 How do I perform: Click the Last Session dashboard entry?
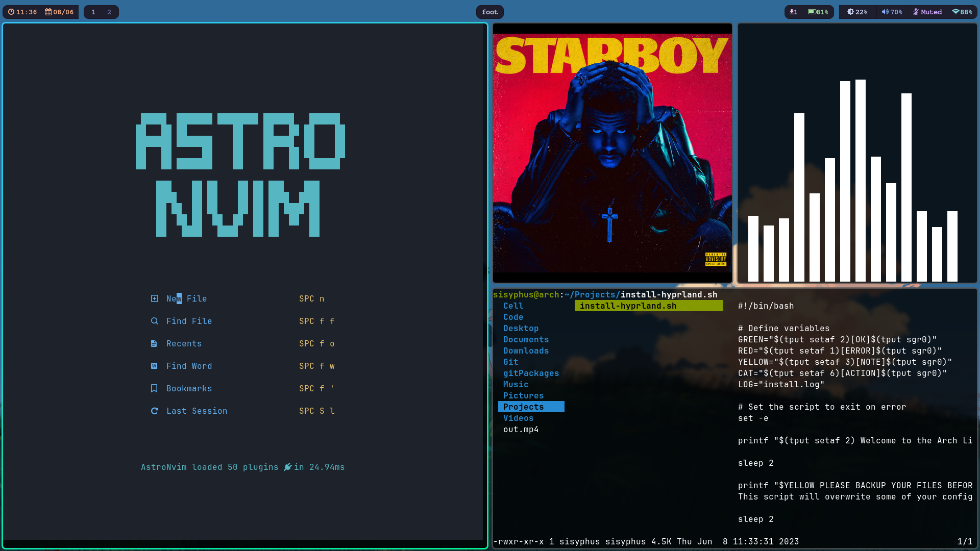point(197,411)
